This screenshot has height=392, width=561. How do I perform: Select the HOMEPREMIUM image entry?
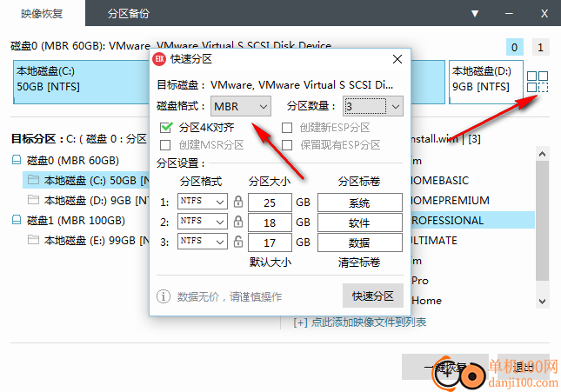click(x=450, y=200)
